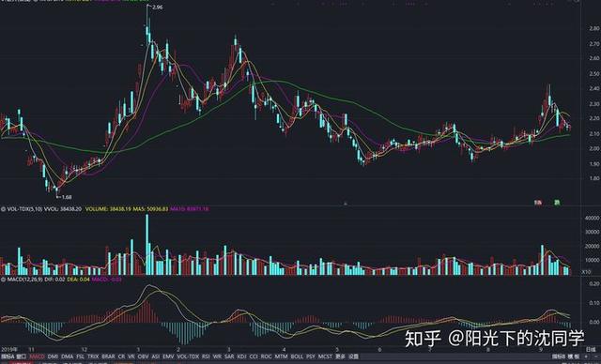Click the minus zoom button at bottom right
This screenshot has height=364, width=601.
point(597,356)
